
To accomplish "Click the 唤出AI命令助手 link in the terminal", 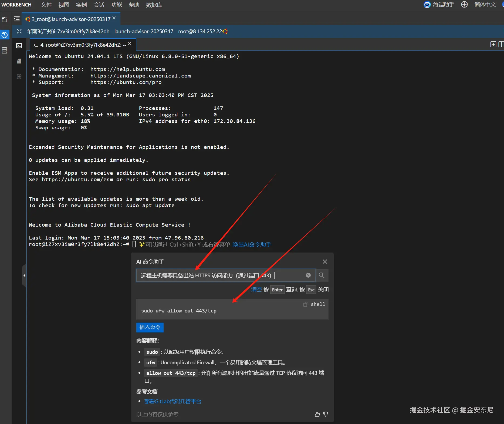I will [252, 245].
